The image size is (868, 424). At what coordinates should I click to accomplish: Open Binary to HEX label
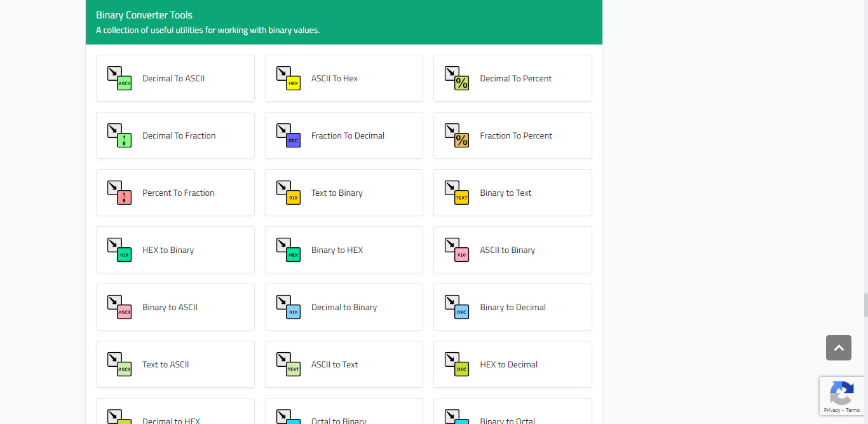coord(337,250)
